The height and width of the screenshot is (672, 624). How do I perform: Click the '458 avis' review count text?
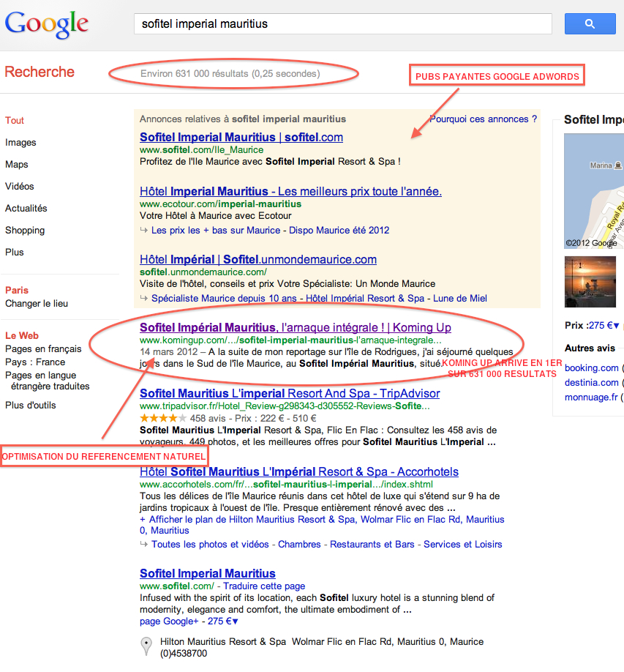click(x=208, y=418)
